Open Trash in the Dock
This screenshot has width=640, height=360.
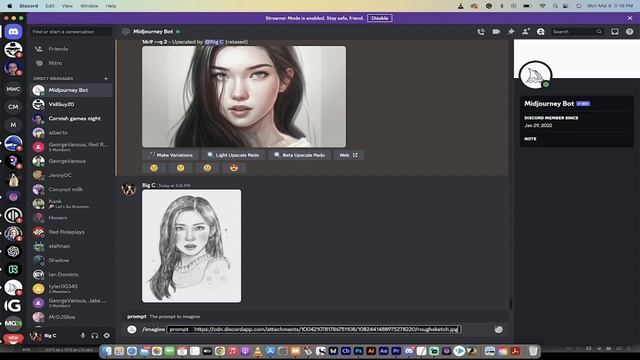click(533, 351)
